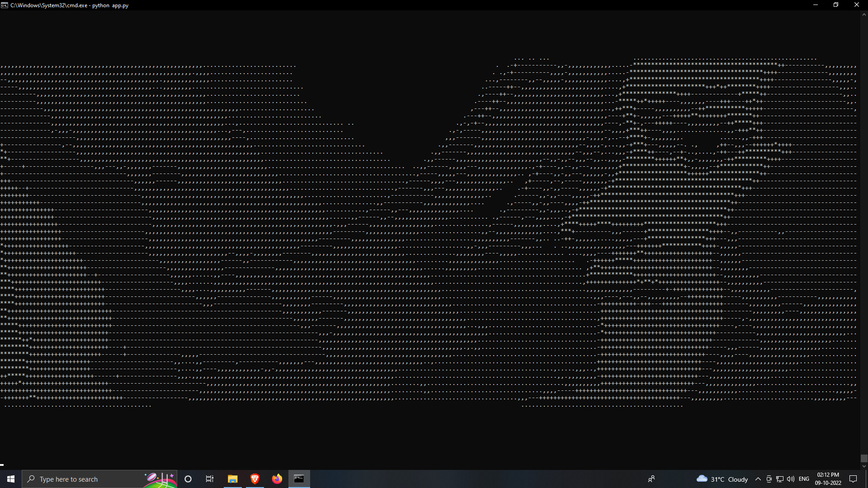Open the clock showing 02:12 PM

(x=828, y=479)
